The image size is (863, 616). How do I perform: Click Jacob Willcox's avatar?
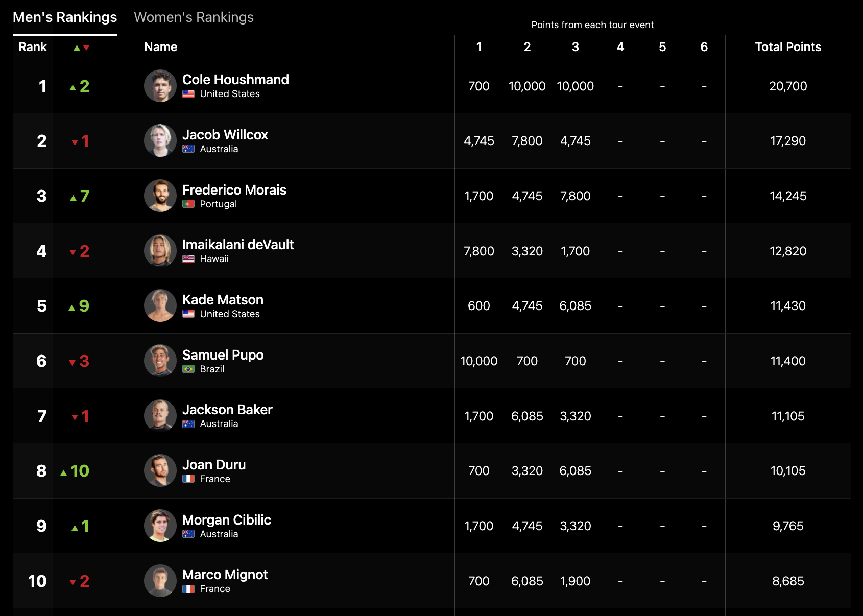point(160,140)
